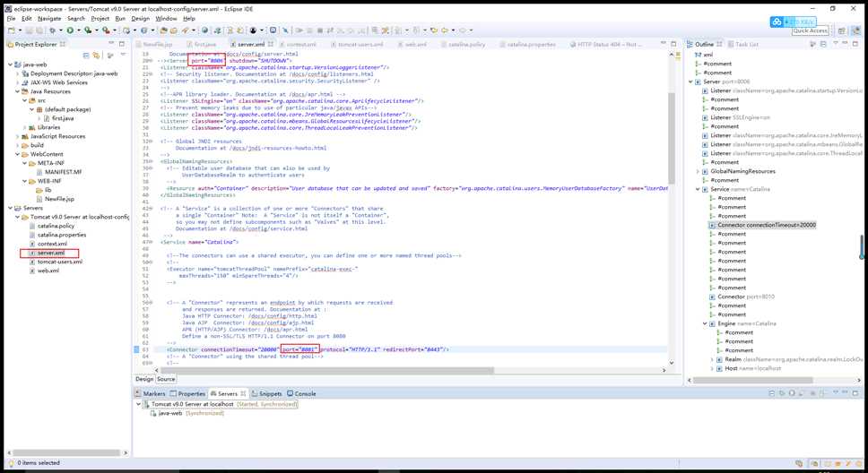Collapse Tomcat v9.0 Server config folder
Image resolution: width=868 pixels, height=473 pixels.
tap(17, 217)
